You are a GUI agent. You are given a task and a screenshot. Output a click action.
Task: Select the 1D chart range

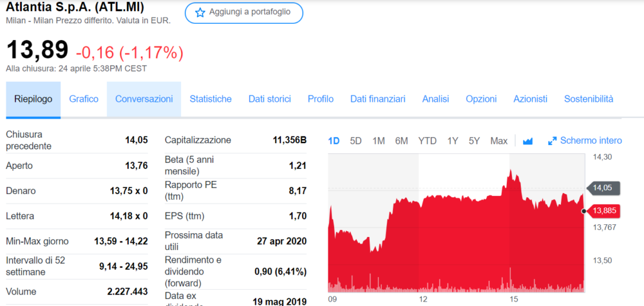click(334, 141)
